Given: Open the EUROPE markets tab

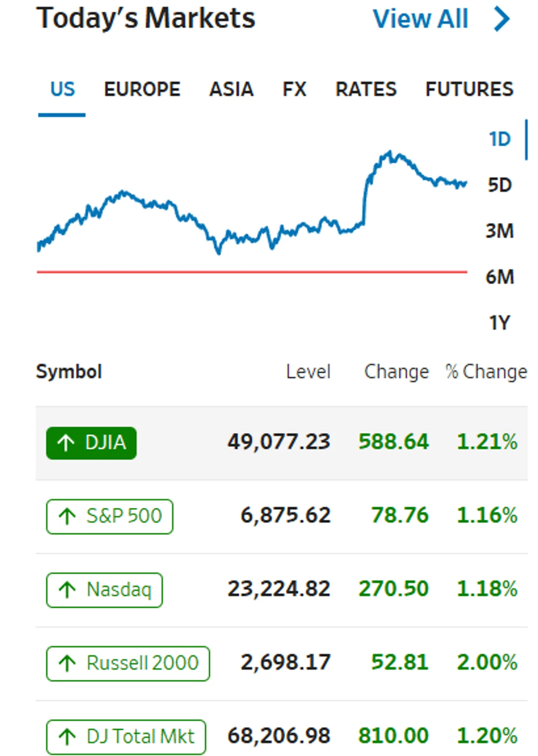Looking at the screenshot, I should pyautogui.click(x=142, y=89).
